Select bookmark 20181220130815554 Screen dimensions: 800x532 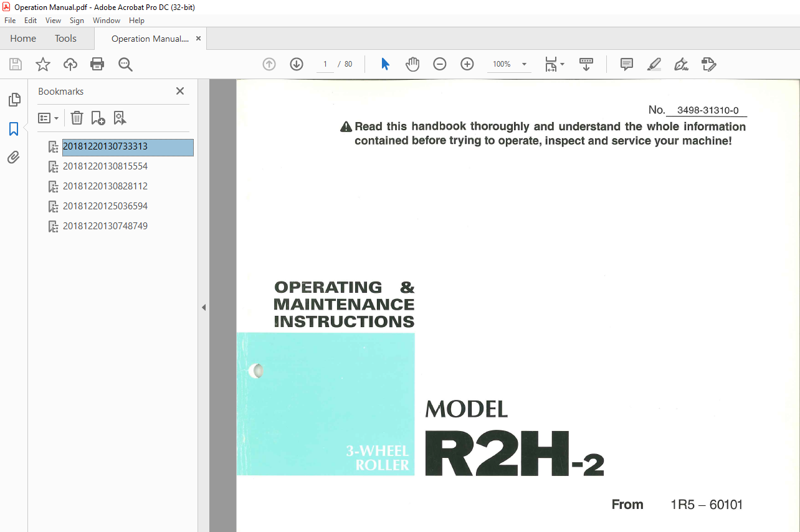pos(105,166)
